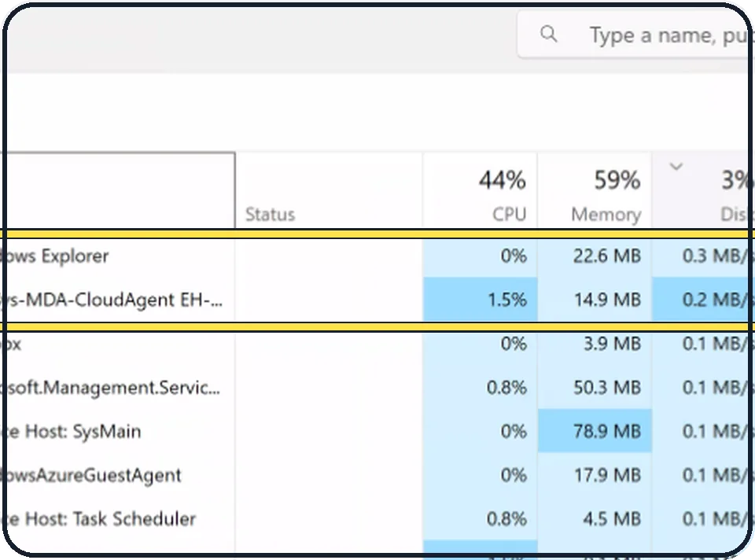Click CPU value in Management.Servic... row
Image resolution: width=755 pixels, height=560 pixels.
coord(480,387)
